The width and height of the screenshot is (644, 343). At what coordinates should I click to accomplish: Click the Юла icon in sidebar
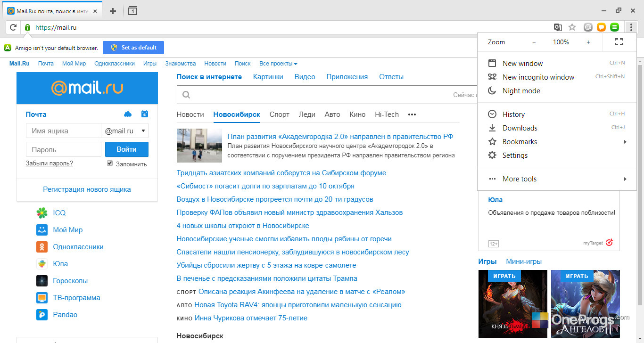tap(42, 264)
